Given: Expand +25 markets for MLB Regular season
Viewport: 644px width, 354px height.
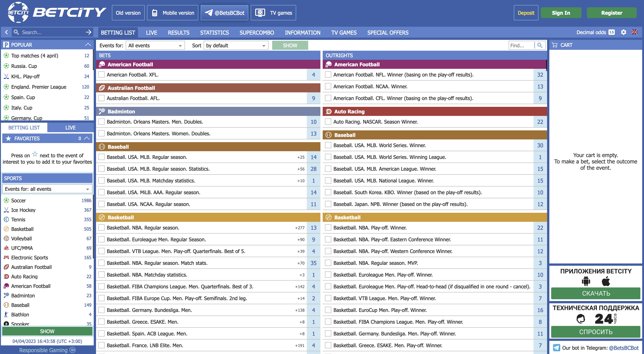Looking at the screenshot, I should click(x=301, y=157).
